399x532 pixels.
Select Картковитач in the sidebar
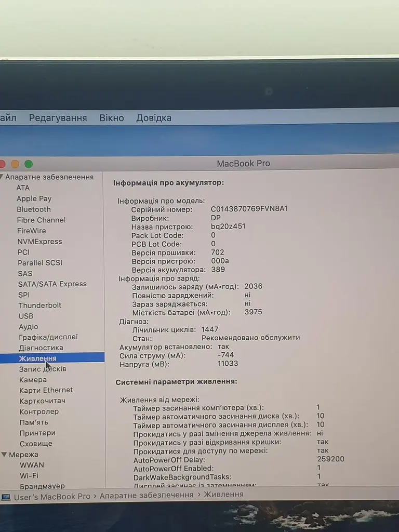pyautogui.click(x=43, y=401)
